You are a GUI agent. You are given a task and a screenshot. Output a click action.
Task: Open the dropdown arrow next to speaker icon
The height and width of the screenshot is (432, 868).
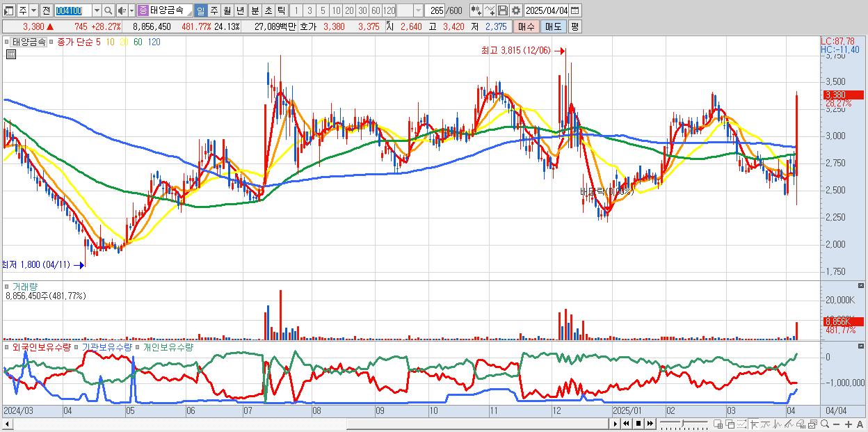coord(131,10)
